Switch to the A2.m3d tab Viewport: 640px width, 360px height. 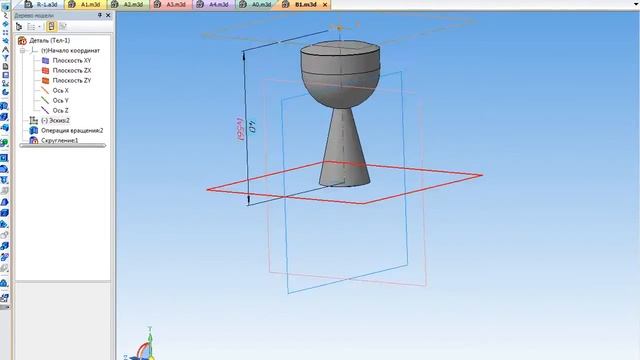click(x=128, y=4)
